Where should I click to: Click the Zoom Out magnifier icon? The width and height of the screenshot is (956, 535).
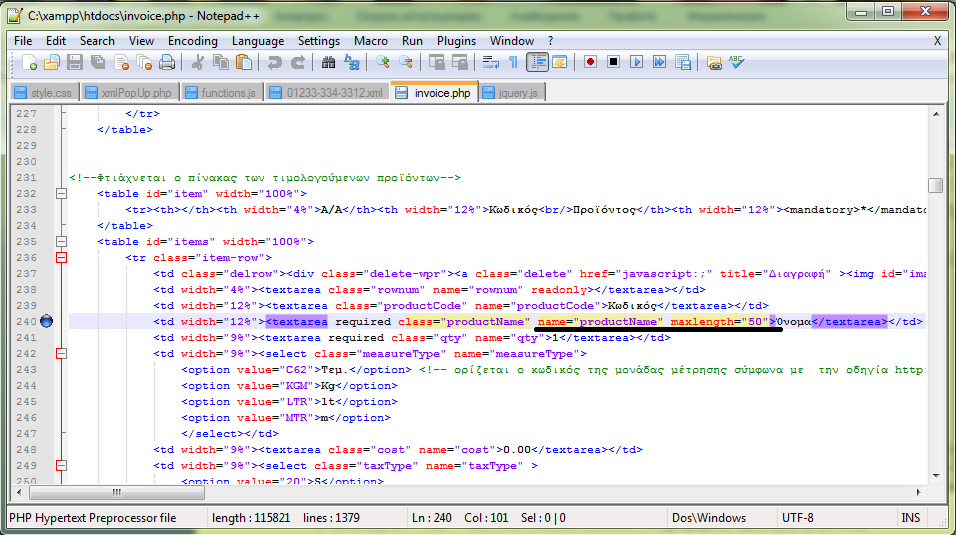pos(405,62)
